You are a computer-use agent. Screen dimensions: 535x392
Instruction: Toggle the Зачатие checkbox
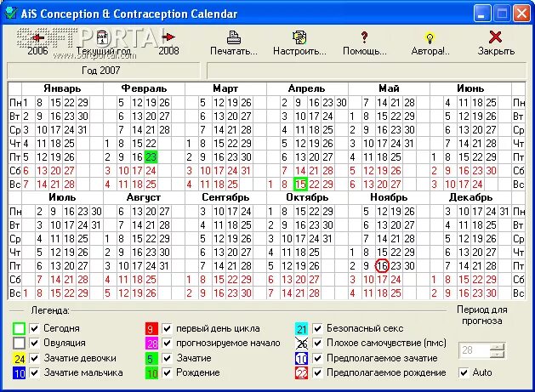click(167, 358)
